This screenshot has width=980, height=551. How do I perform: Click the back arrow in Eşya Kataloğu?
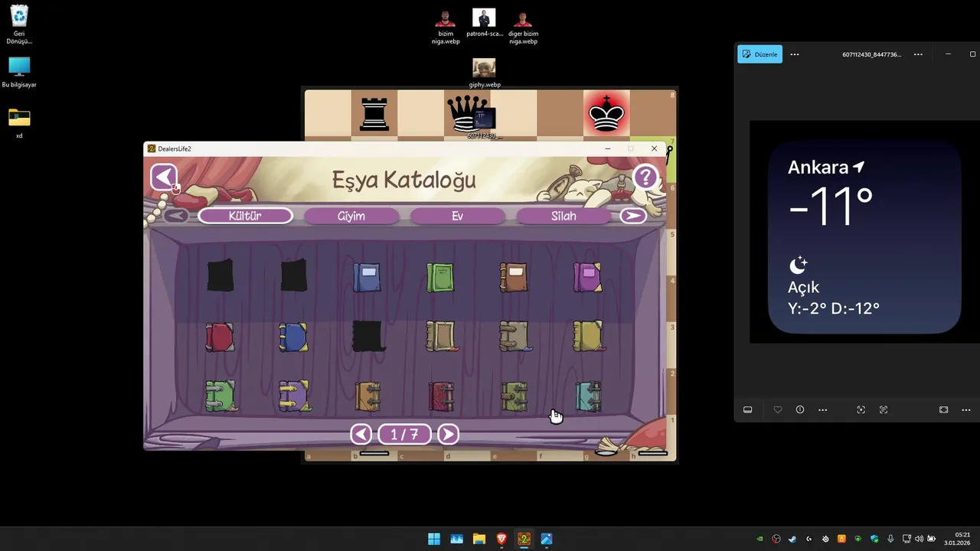(x=164, y=178)
